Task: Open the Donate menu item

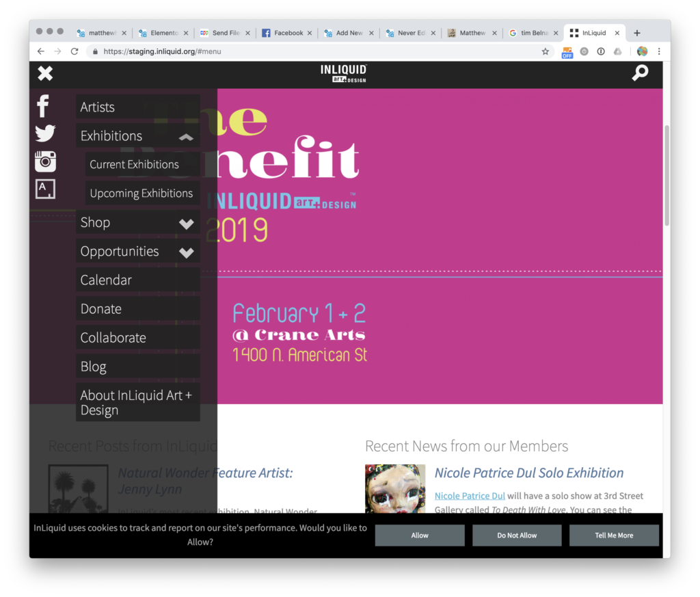Action: coord(137,309)
